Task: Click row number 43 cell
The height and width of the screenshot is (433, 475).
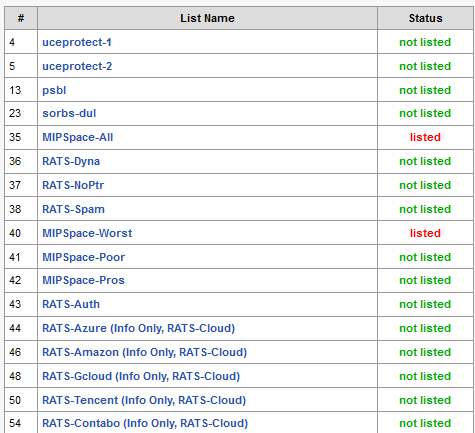Action: coord(21,304)
